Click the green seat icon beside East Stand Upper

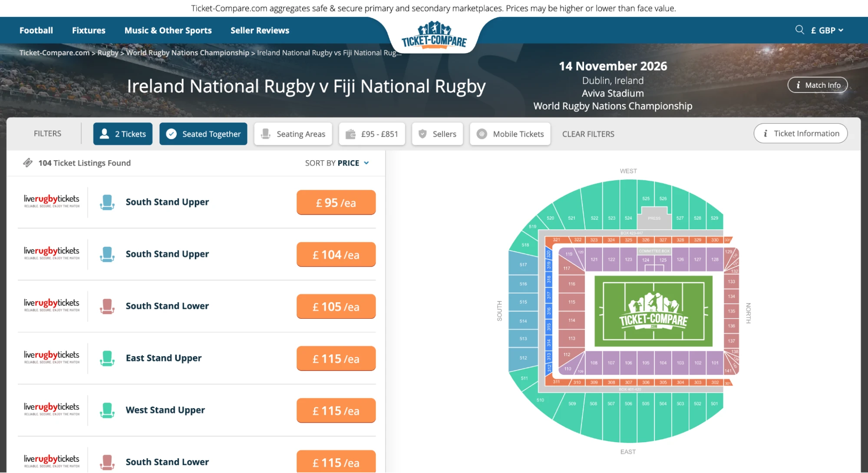point(107,358)
